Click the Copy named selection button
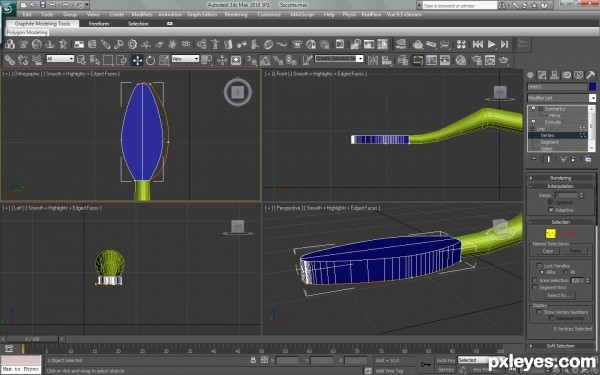The height and width of the screenshot is (375, 600). [548, 251]
